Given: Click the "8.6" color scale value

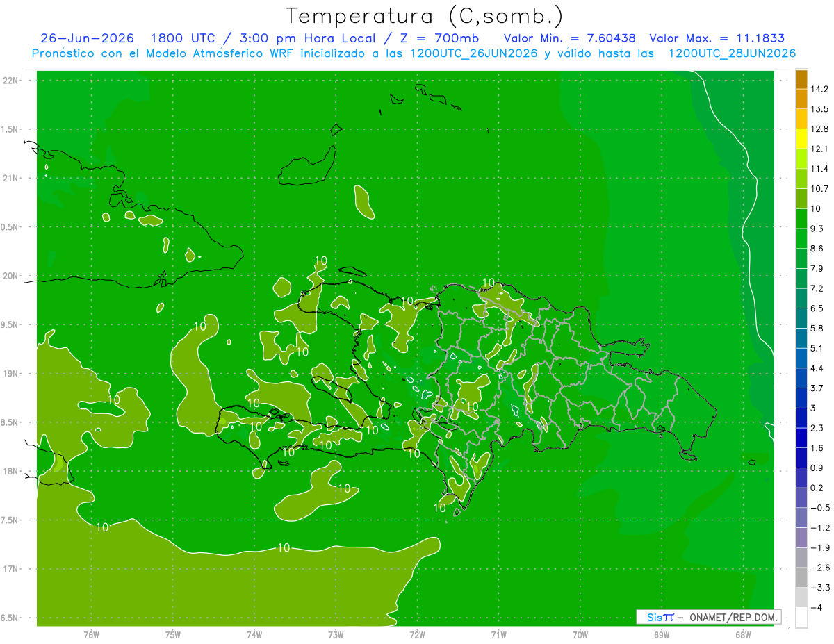Looking at the screenshot, I should click(x=818, y=249).
